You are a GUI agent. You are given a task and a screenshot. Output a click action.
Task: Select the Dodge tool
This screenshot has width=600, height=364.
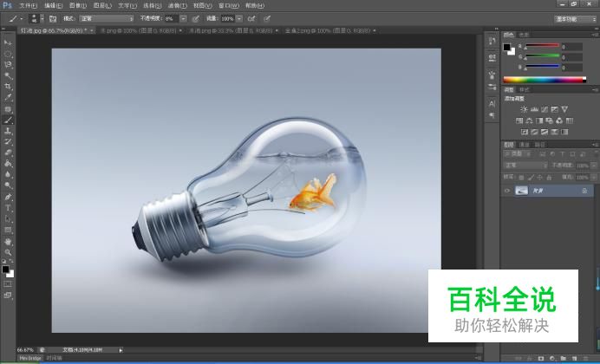point(8,185)
